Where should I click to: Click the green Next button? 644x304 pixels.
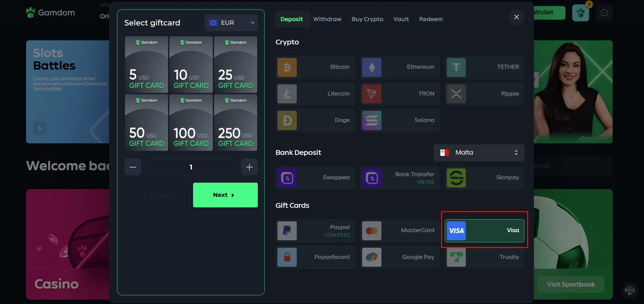click(x=225, y=195)
